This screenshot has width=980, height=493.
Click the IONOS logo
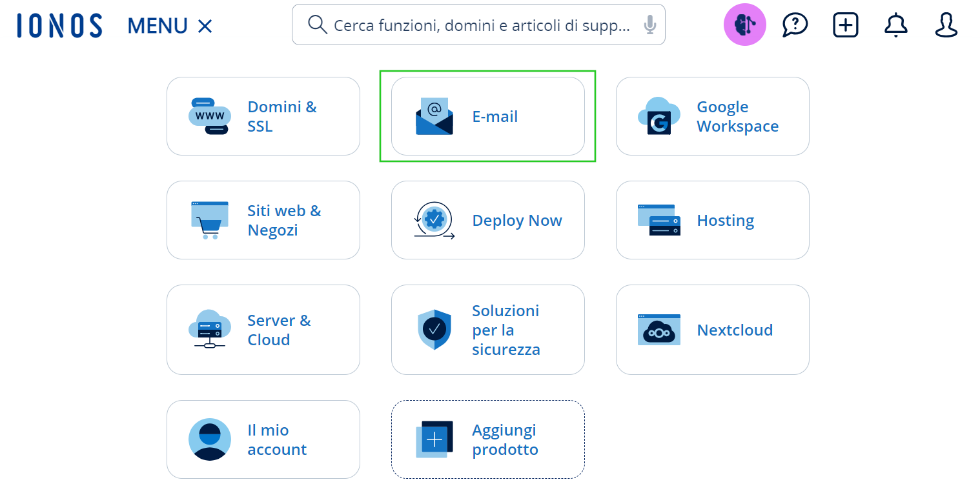pyautogui.click(x=59, y=26)
